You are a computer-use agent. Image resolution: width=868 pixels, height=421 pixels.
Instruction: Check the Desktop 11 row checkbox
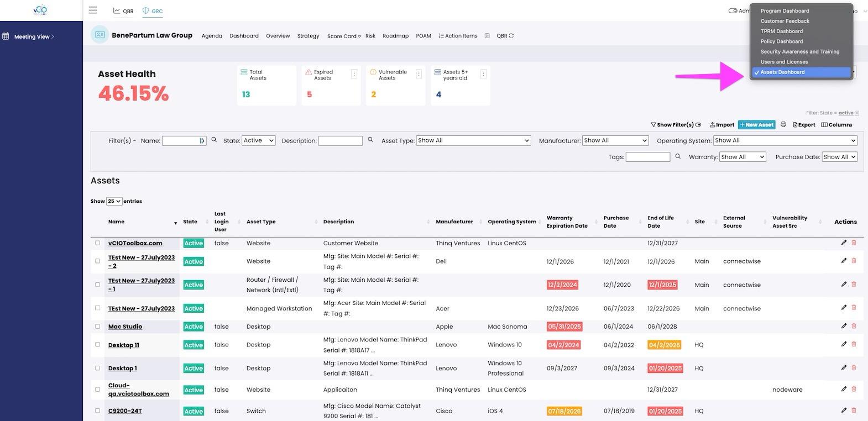click(x=98, y=344)
